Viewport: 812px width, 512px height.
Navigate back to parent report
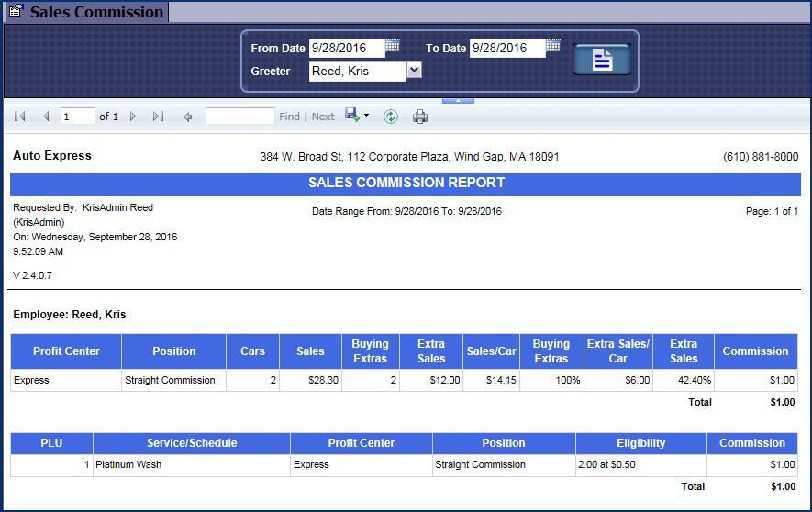click(x=188, y=117)
